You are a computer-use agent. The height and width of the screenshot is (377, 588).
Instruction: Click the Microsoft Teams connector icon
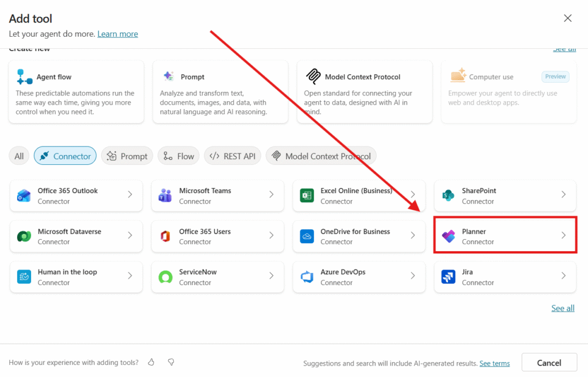[x=165, y=196]
